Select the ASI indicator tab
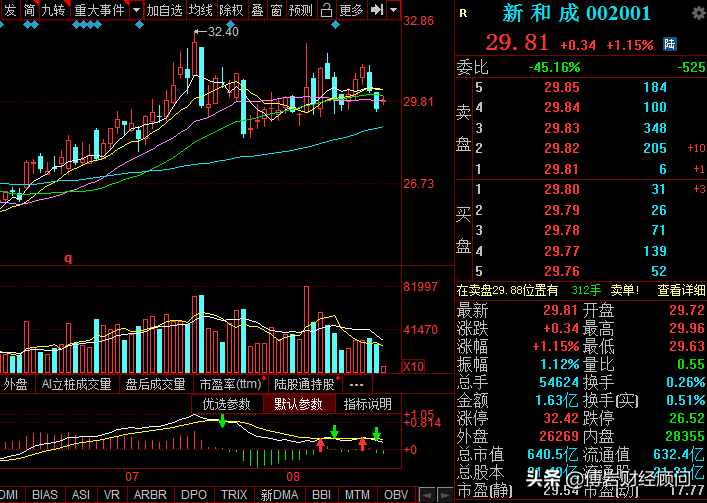This screenshot has height=503, width=707. click(x=81, y=495)
